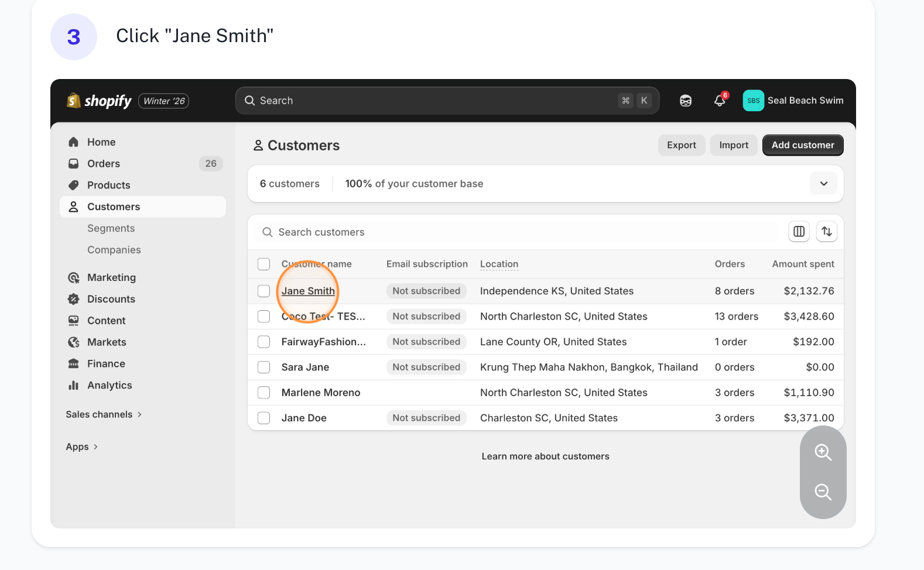Click the Shopify logo
The height and width of the screenshot is (570, 924).
click(99, 101)
